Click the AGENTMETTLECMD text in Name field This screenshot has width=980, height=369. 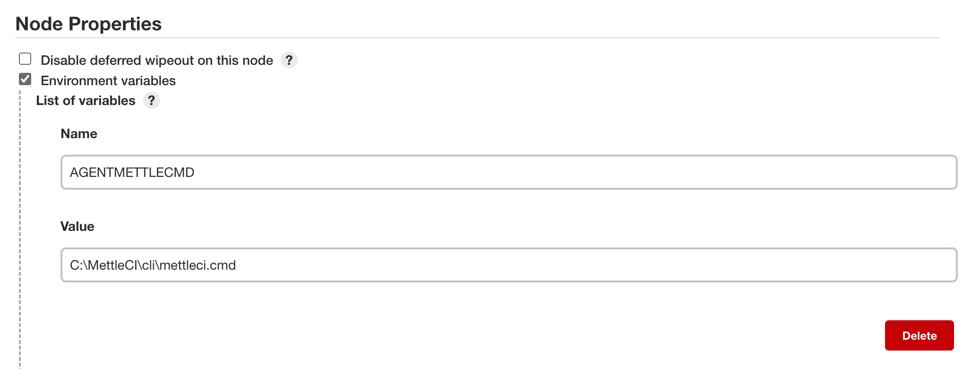click(x=132, y=173)
